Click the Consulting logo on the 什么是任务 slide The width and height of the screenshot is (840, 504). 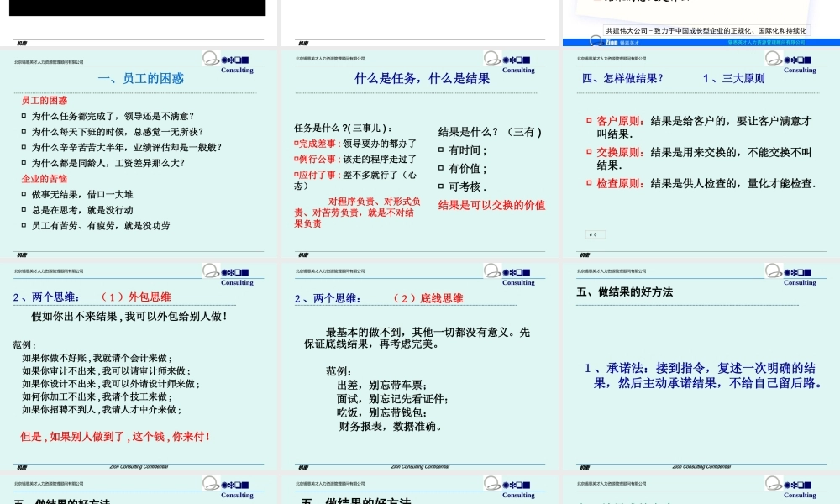click(x=509, y=61)
